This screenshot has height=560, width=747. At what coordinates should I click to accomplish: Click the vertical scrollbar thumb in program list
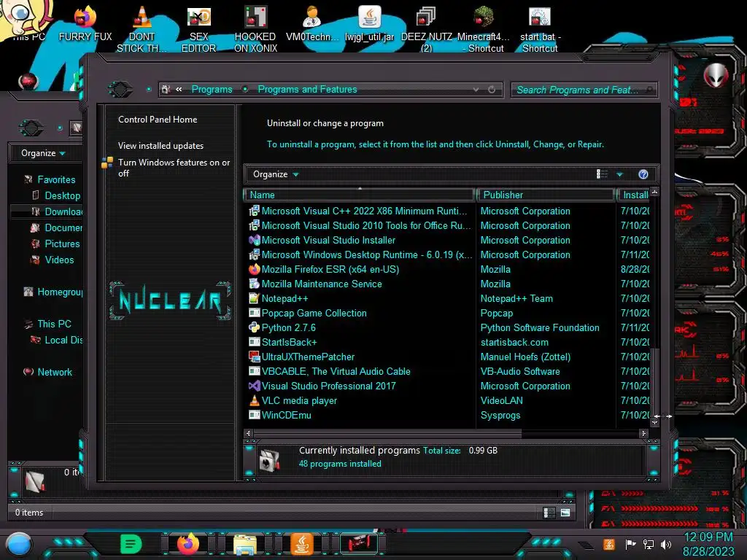click(655, 381)
